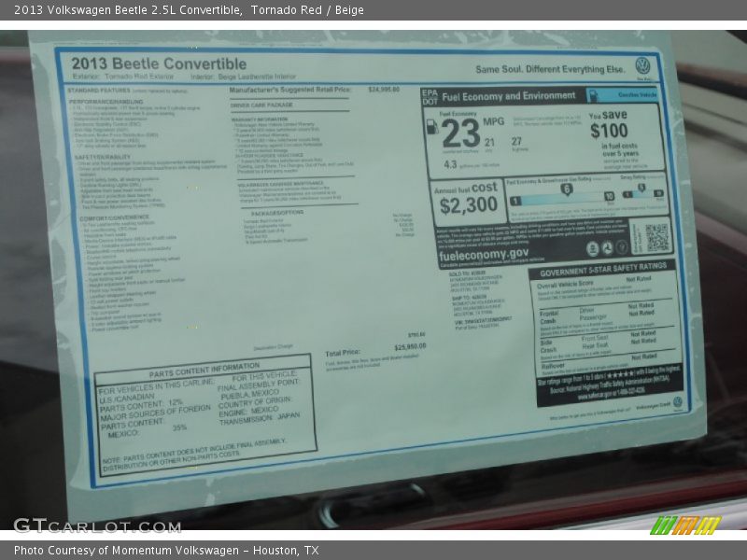Click the 'Destination Charge' label
This screenshot has width=747, height=560.
pos(273,347)
